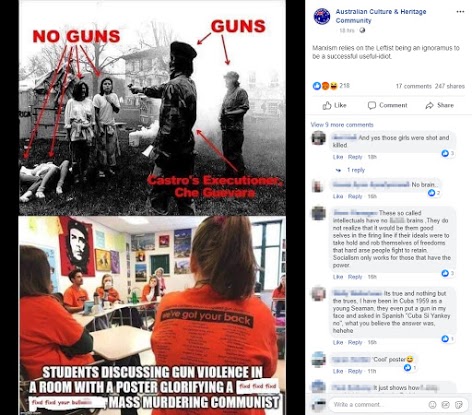The height and width of the screenshot is (415, 472).
Task: Click into the Write a comment field
Action: tap(378, 405)
